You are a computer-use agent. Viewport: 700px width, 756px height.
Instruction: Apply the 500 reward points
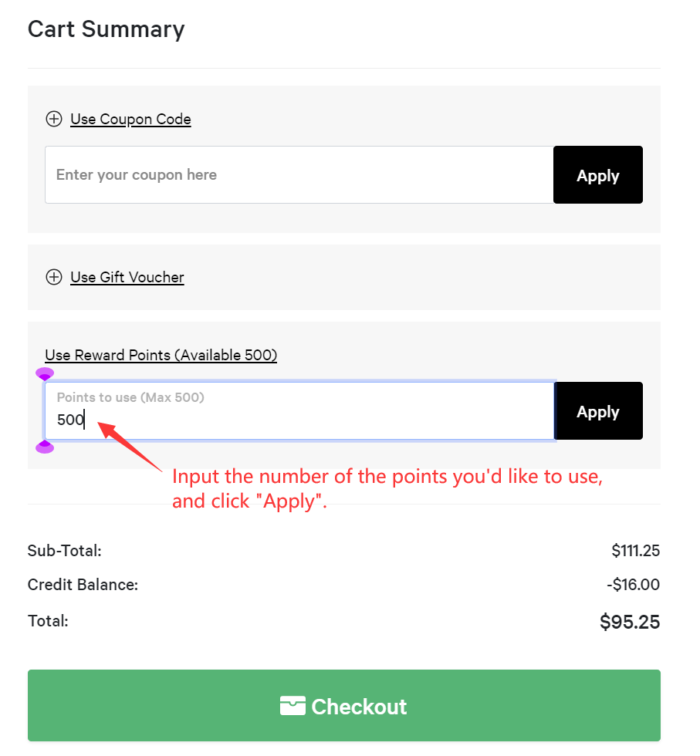(597, 412)
